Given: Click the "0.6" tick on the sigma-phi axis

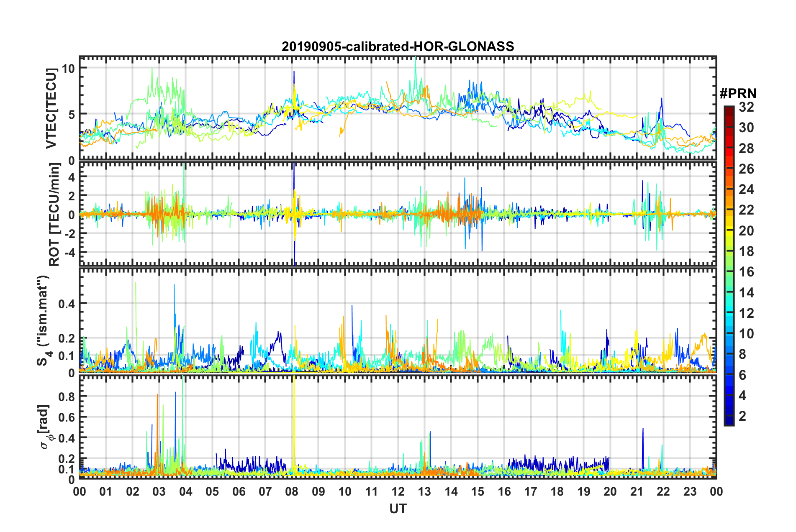Looking at the screenshot, I should click(x=67, y=417).
